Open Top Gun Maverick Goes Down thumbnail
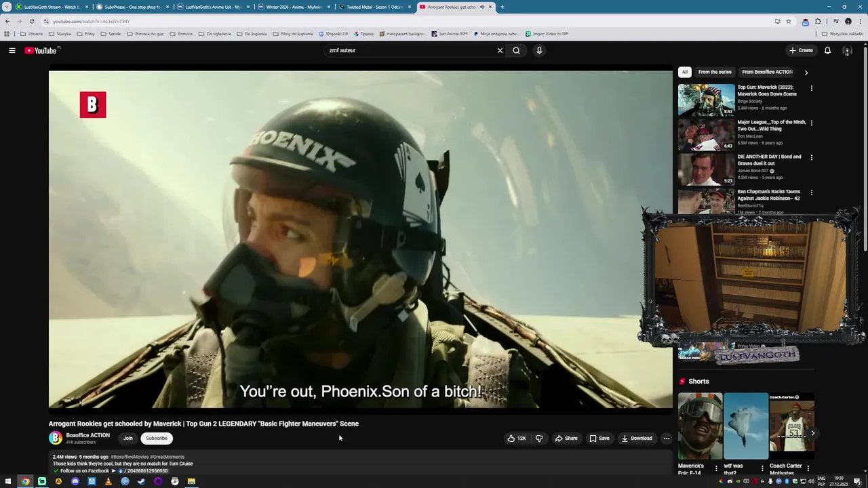868x488 pixels. [x=707, y=100]
